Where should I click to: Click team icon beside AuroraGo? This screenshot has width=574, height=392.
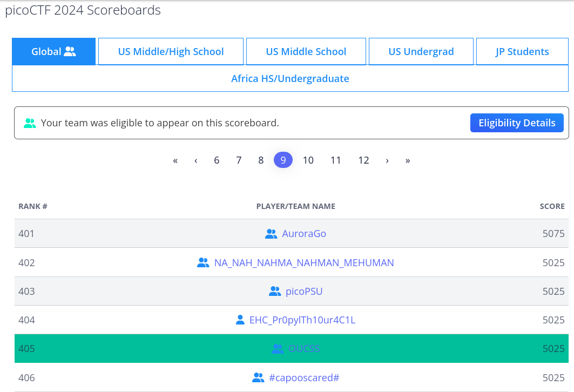[271, 234]
